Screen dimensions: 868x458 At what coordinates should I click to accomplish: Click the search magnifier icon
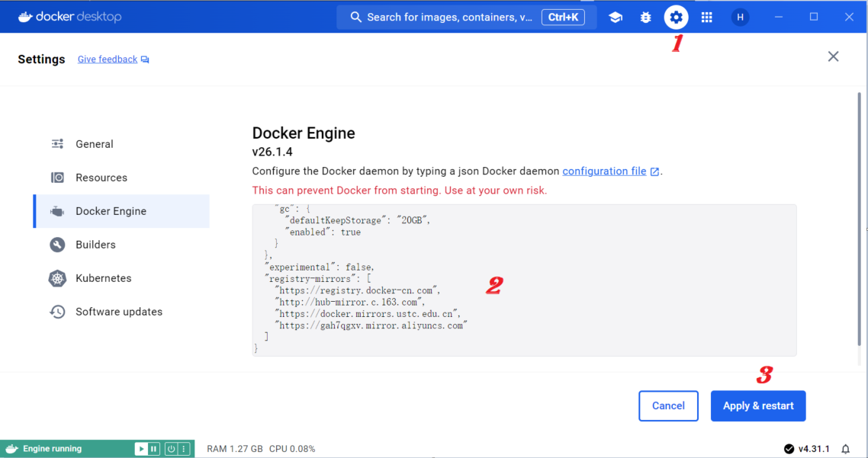coord(356,18)
